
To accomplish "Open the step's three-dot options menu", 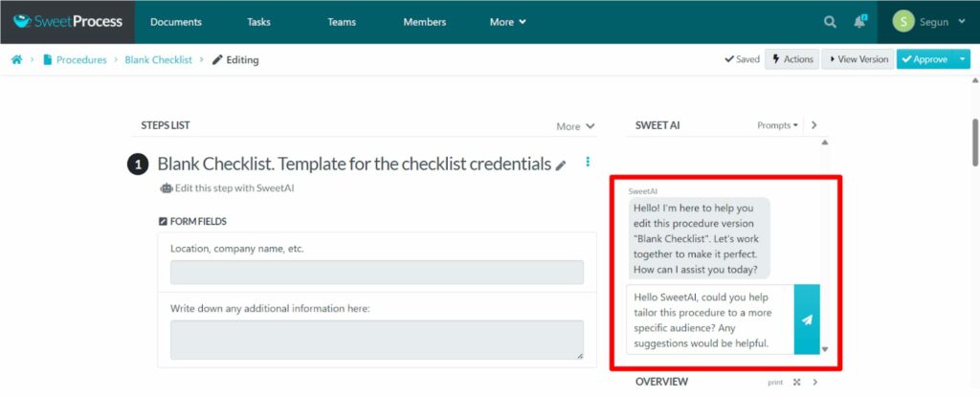I will [588, 162].
